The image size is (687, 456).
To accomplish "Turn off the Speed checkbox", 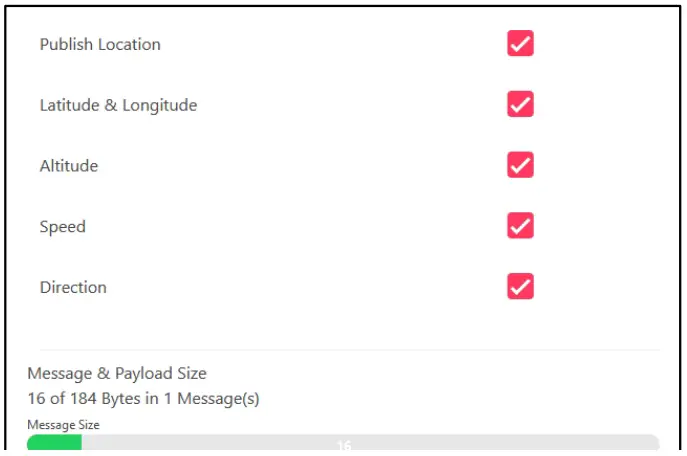I will [520, 226].
